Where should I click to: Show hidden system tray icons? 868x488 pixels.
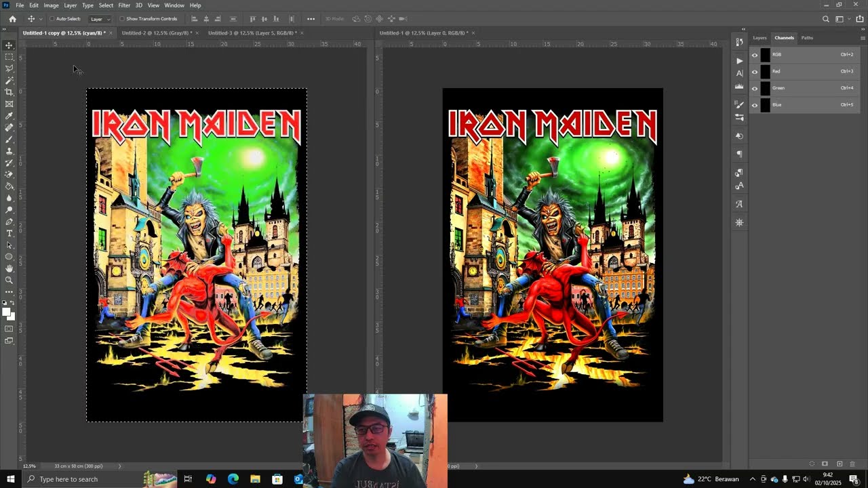(x=752, y=479)
